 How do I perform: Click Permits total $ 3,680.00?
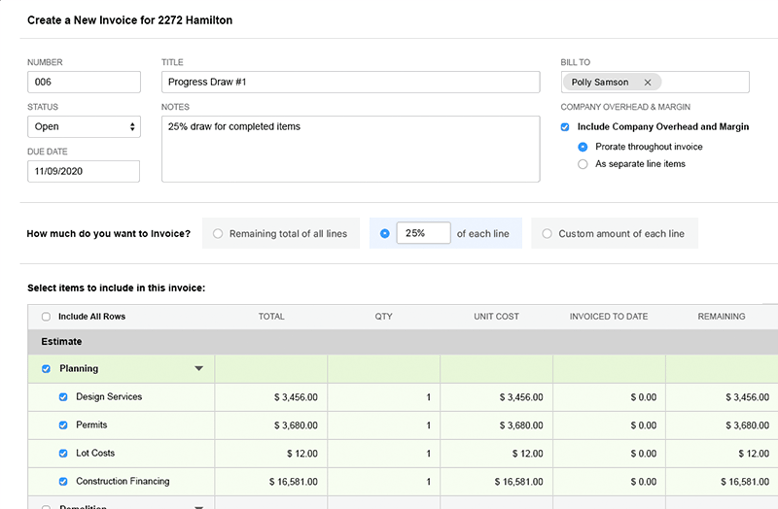coord(296,426)
